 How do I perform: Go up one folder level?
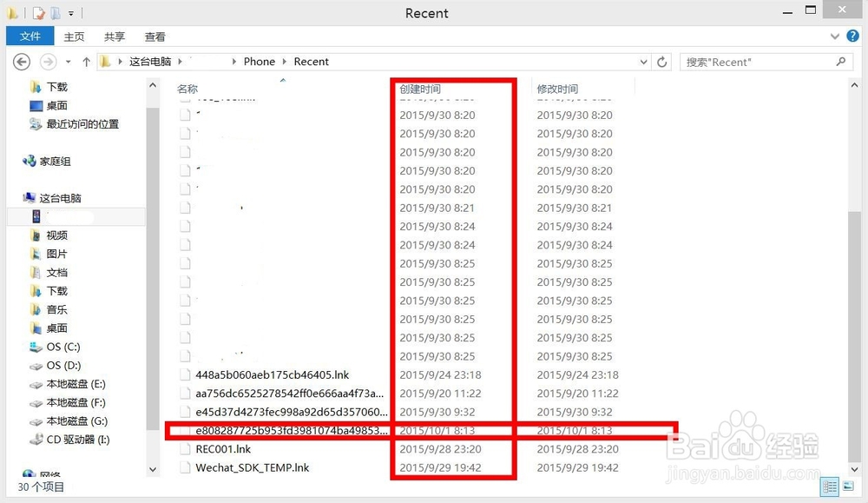(x=86, y=62)
